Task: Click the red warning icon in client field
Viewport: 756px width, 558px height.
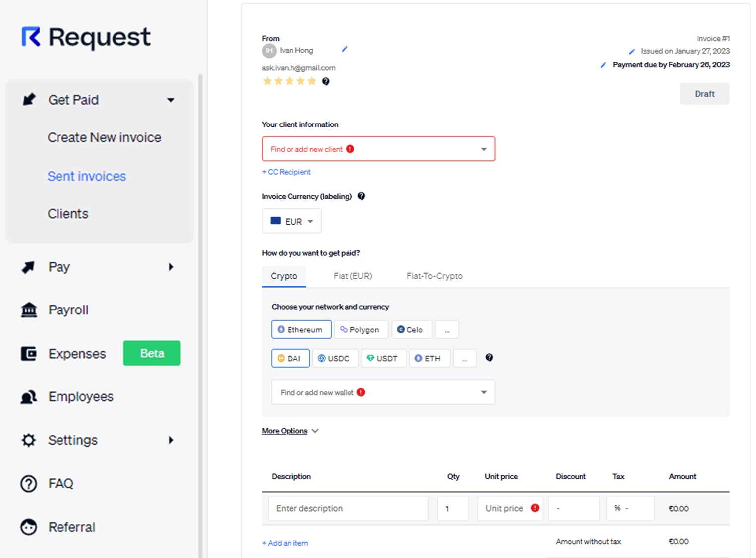Action: [350, 149]
